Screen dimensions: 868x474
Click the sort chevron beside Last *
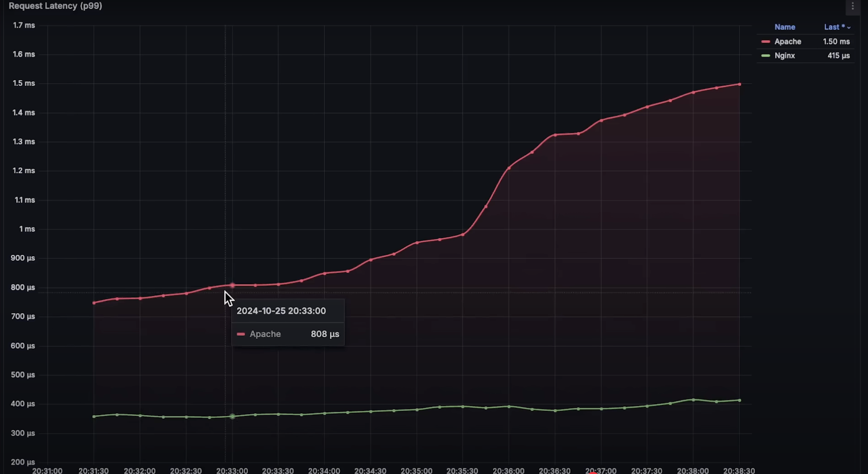pos(849,28)
